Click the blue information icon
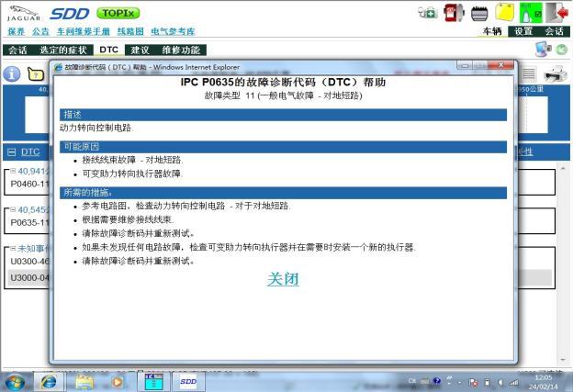This screenshot has height=392, width=573. pyautogui.click(x=12, y=74)
